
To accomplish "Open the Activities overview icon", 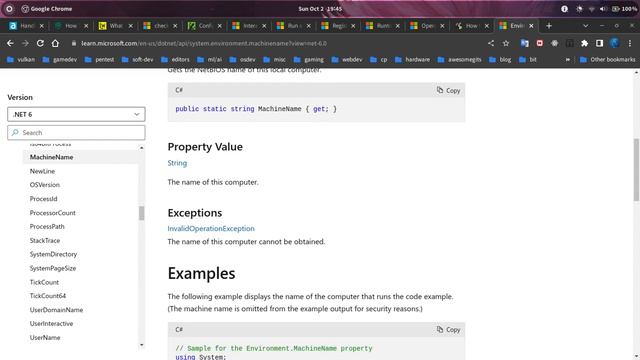I will point(9,9).
